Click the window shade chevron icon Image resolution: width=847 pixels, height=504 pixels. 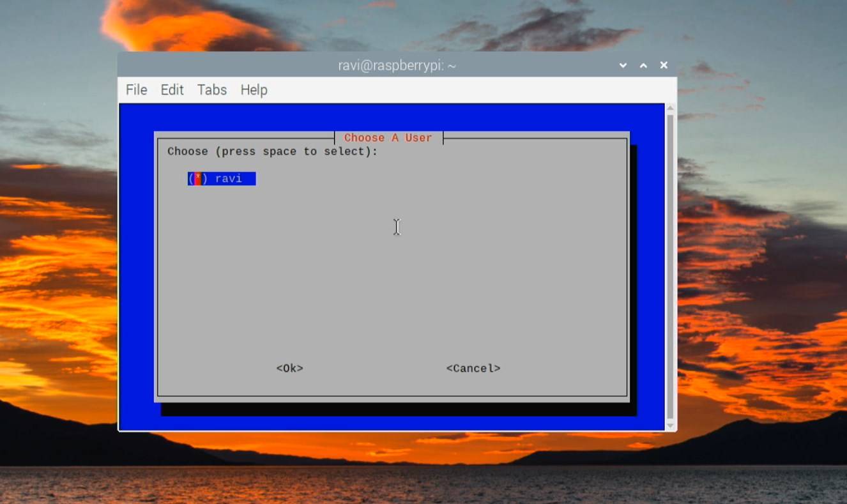622,65
